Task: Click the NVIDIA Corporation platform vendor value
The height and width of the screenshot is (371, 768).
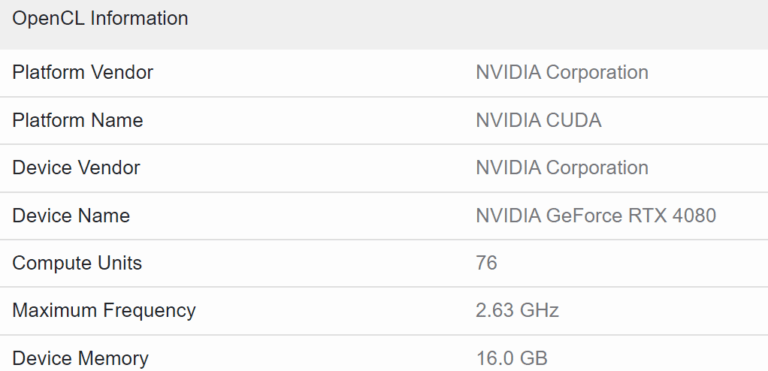Action: coord(562,73)
